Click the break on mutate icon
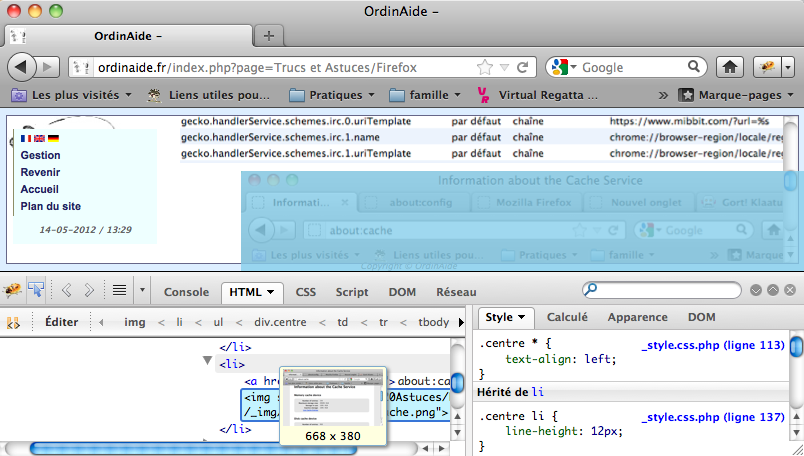 tap(13, 323)
